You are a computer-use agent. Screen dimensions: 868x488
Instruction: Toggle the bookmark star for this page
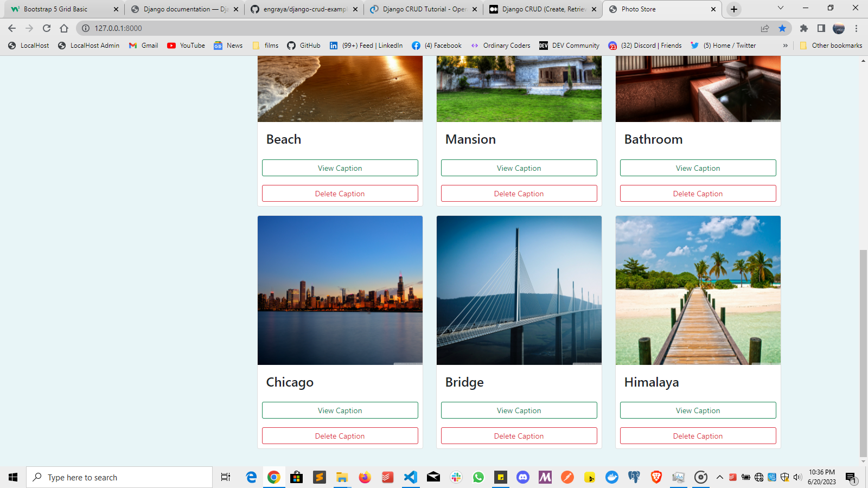782,27
